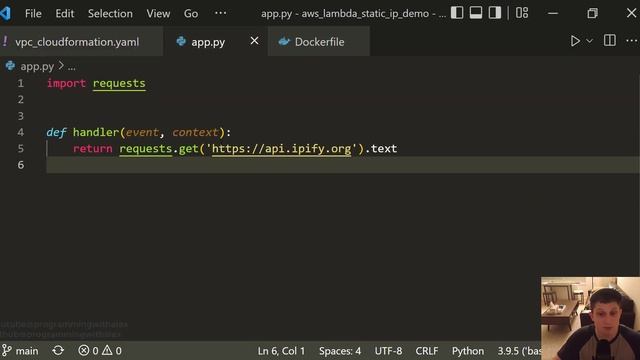Split the editor to the right
This screenshot has height=360, width=640.
(610, 40)
